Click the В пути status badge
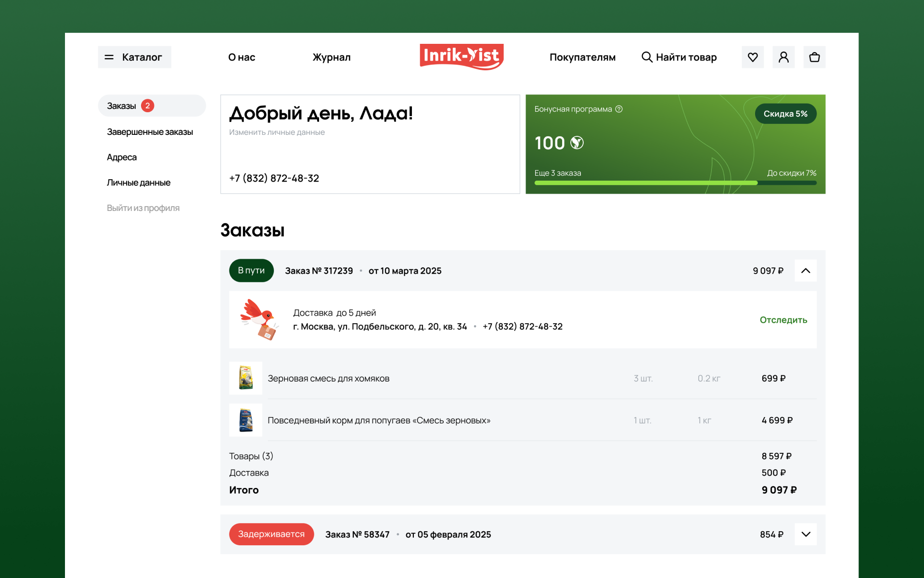 [x=251, y=271]
